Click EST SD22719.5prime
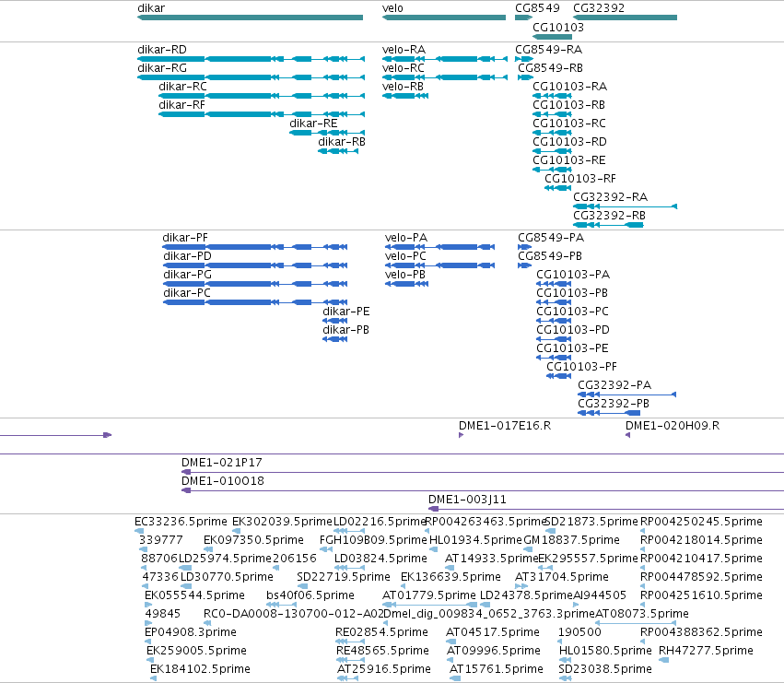 (302, 586)
